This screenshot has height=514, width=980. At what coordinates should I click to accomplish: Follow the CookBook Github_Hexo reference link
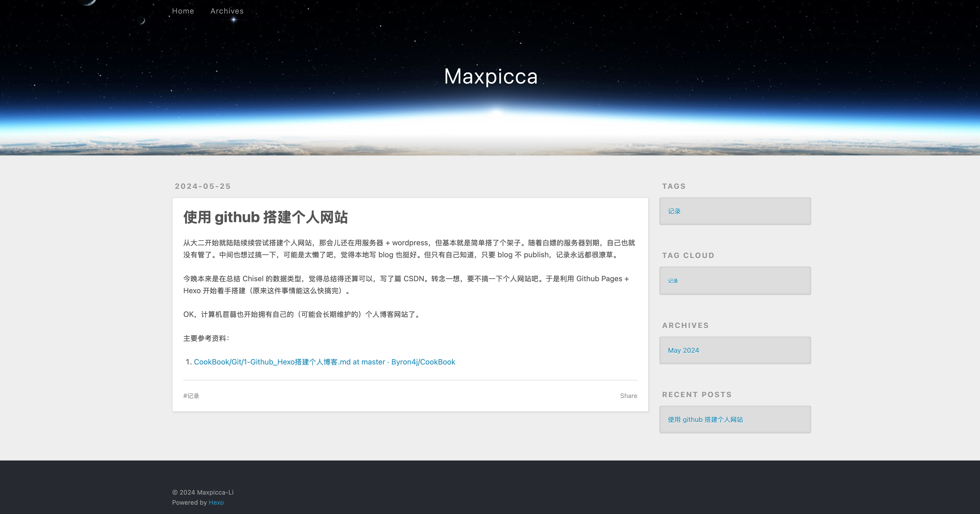tap(324, 362)
